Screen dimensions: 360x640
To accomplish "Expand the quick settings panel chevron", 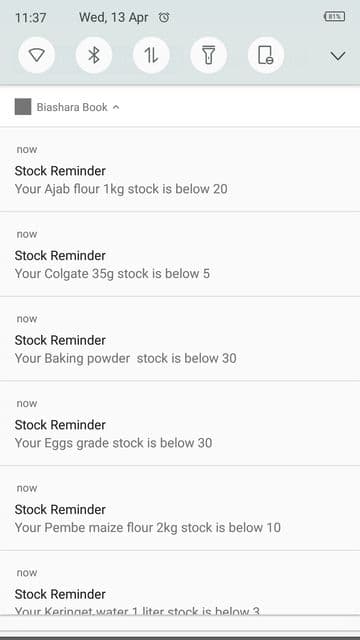I will 338,56.
